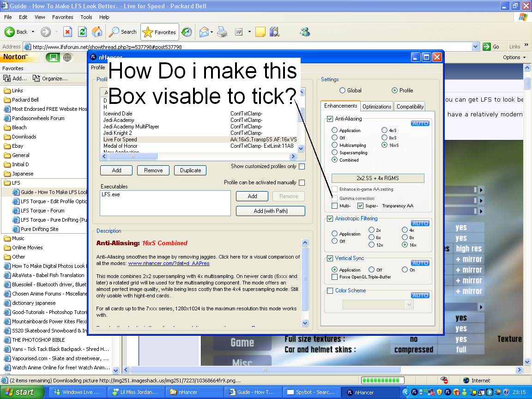Open the address bar dropdown arrow

point(475,47)
